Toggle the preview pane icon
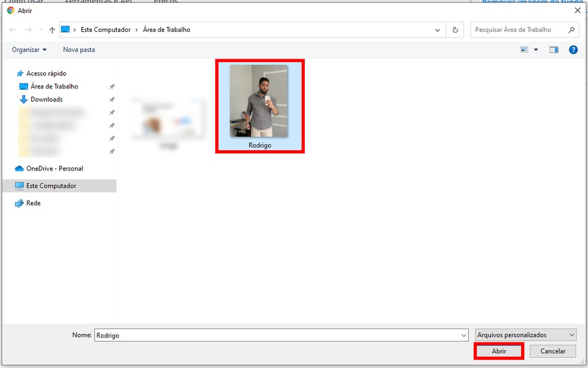 pyautogui.click(x=555, y=50)
